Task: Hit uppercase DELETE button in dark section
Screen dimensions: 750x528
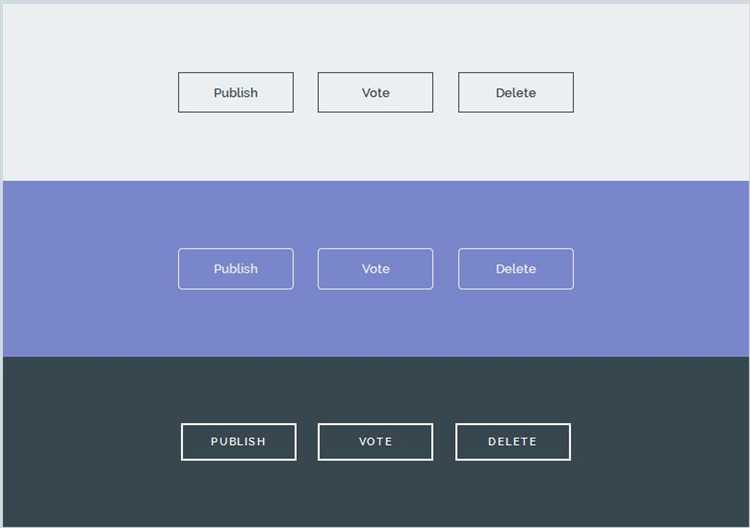Action: (513, 442)
